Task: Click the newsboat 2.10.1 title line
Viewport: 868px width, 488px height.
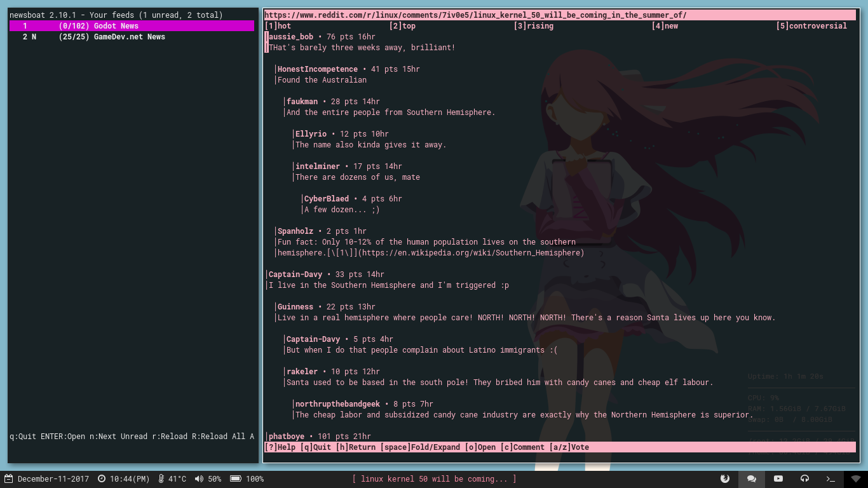Action: (116, 15)
